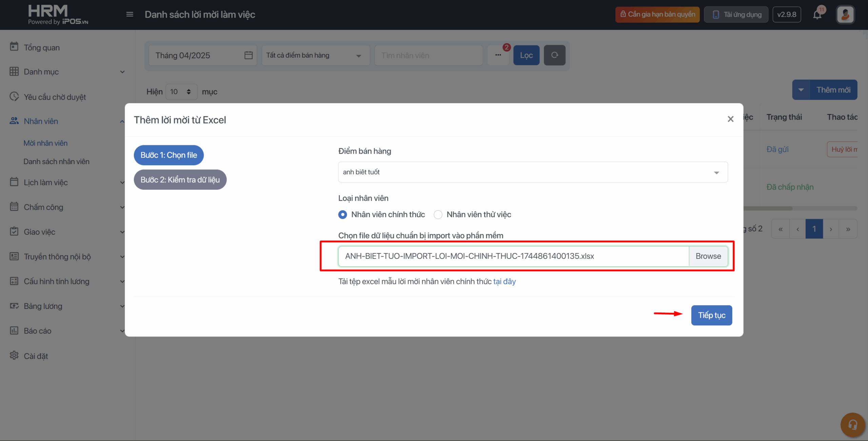
Task: Open the user avatar menu
Action: coord(845,15)
